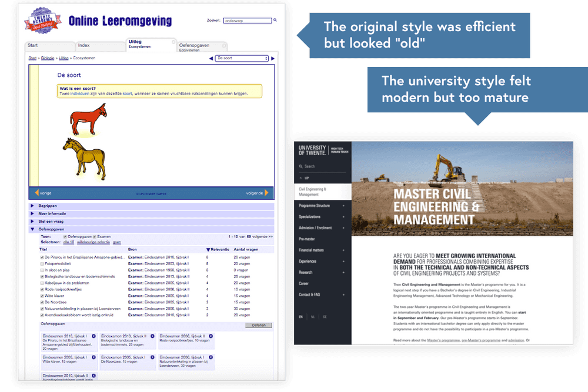Open Search in the University of Twente sidebar

coord(307,166)
